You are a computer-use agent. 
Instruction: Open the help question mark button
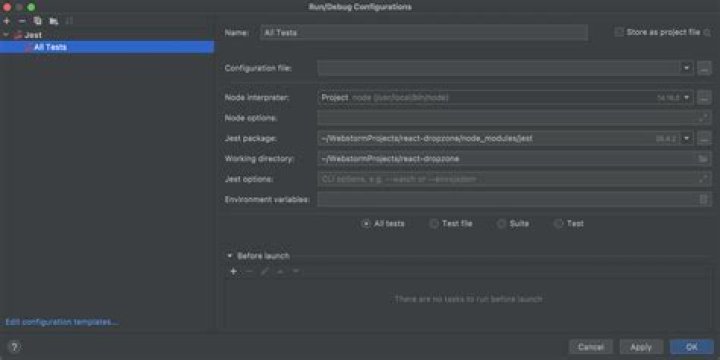point(14,347)
